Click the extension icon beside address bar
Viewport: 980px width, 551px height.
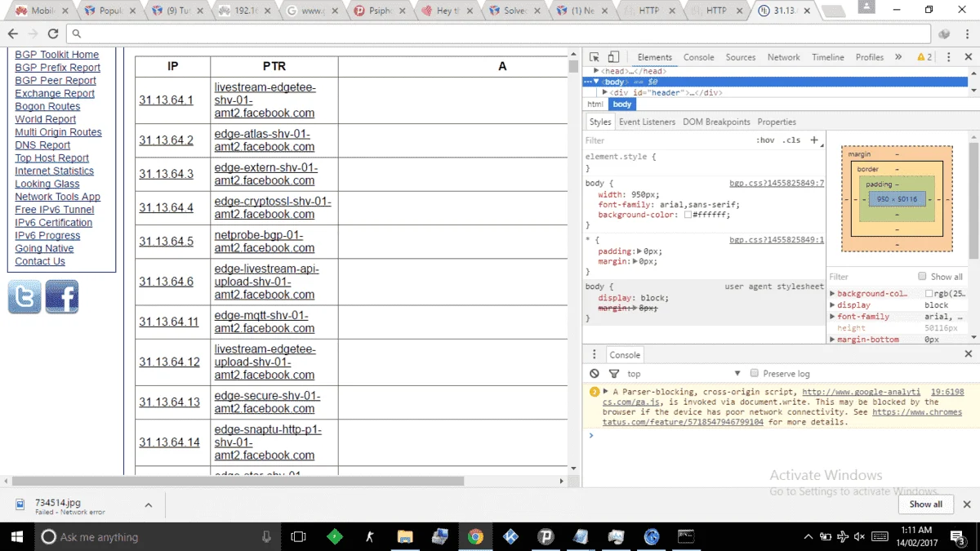(x=944, y=33)
